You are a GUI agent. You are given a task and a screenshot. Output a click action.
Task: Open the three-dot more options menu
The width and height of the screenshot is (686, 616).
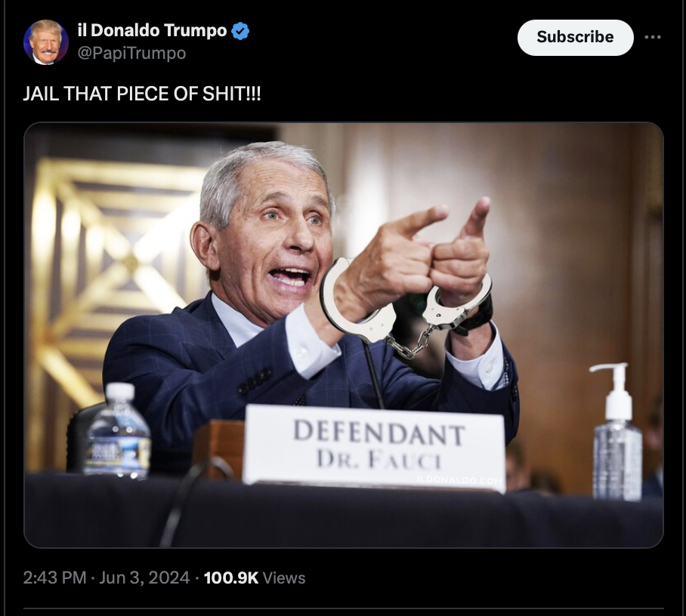click(652, 37)
